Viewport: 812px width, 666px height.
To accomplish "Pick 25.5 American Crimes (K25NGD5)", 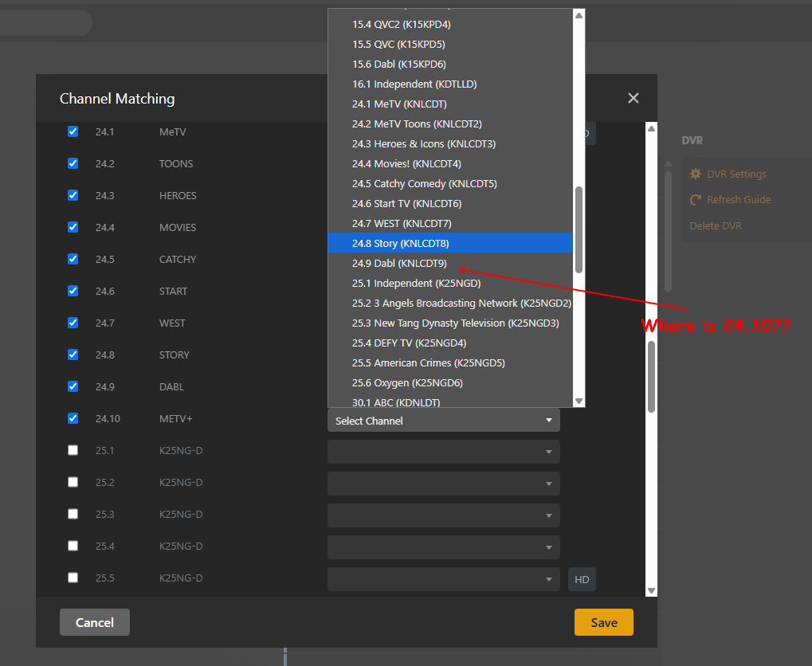I will (450, 363).
